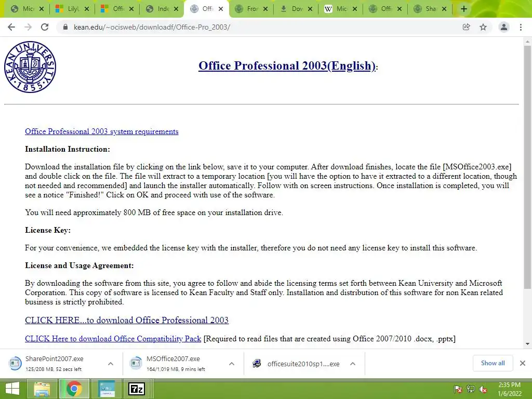Click the address bar URL
This screenshot has height=399, width=532.
[152, 27]
